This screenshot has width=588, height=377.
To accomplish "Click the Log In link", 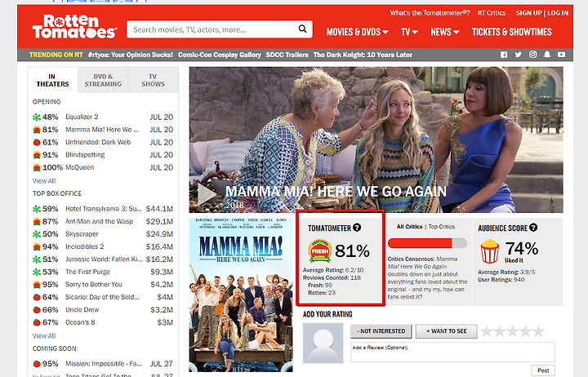I will point(558,13).
